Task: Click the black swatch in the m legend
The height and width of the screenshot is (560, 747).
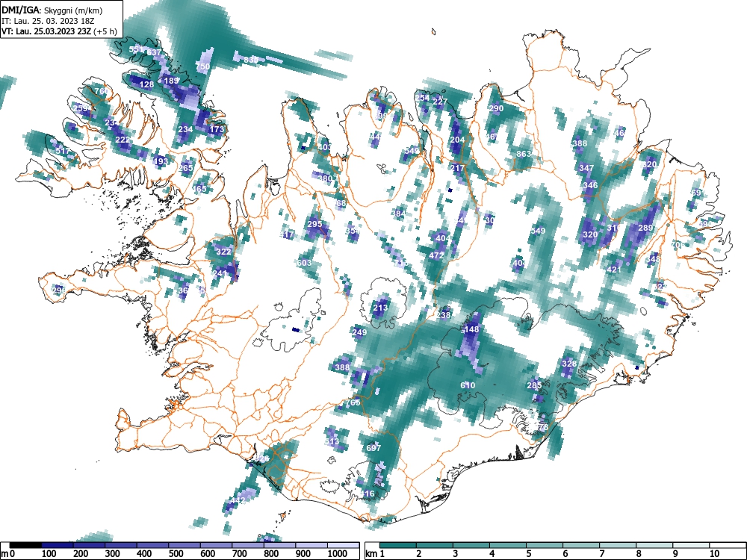Action: [25, 545]
